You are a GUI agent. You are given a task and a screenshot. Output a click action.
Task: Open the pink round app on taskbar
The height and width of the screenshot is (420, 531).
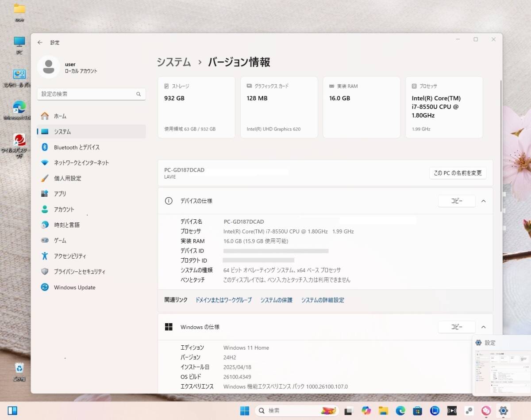[x=486, y=411]
